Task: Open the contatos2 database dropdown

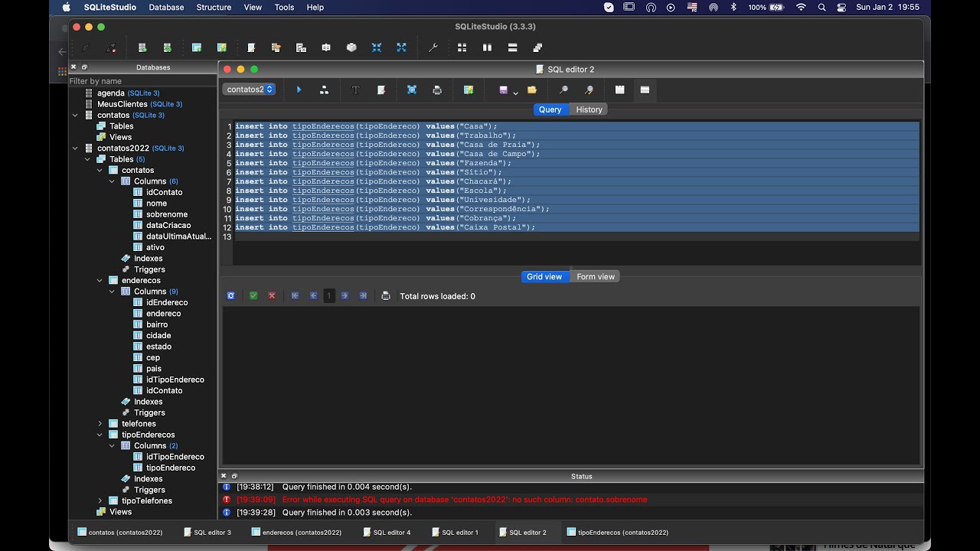Action: click(249, 90)
